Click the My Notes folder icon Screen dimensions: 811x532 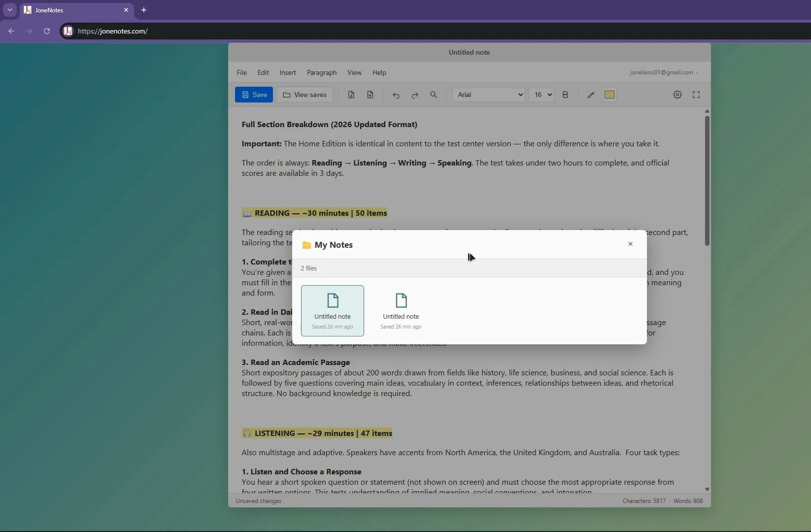[306, 245]
